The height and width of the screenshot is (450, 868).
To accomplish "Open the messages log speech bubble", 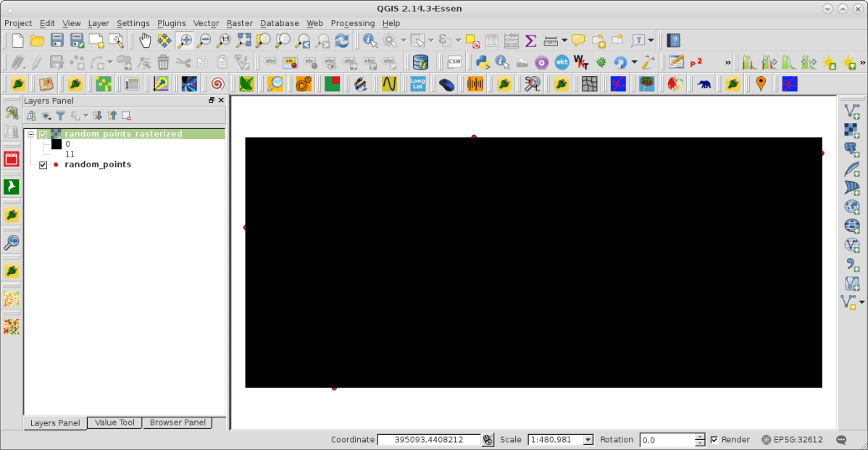I will pyautogui.click(x=841, y=439).
